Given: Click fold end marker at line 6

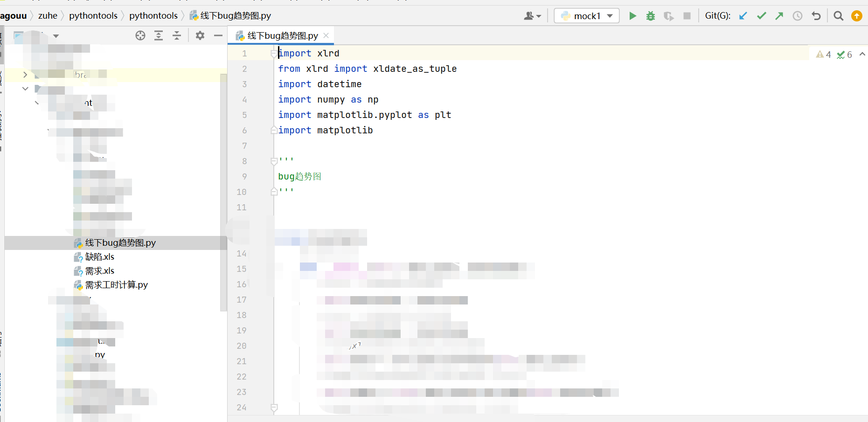Looking at the screenshot, I should (274, 130).
